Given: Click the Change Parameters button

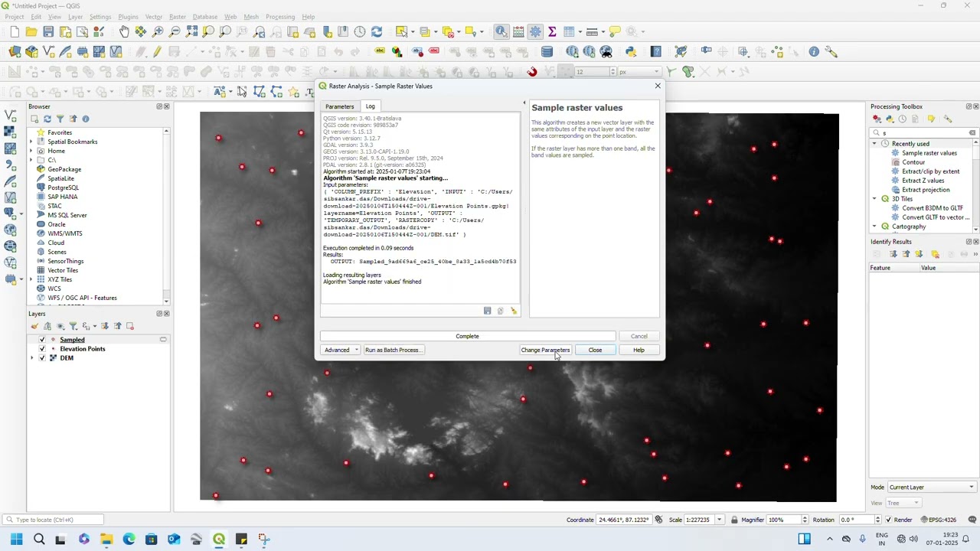Looking at the screenshot, I should 545,350.
